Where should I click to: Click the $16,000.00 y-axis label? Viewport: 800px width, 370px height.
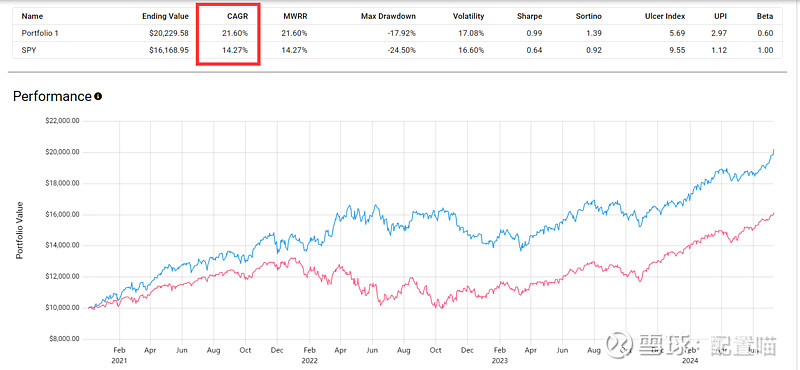(x=63, y=214)
